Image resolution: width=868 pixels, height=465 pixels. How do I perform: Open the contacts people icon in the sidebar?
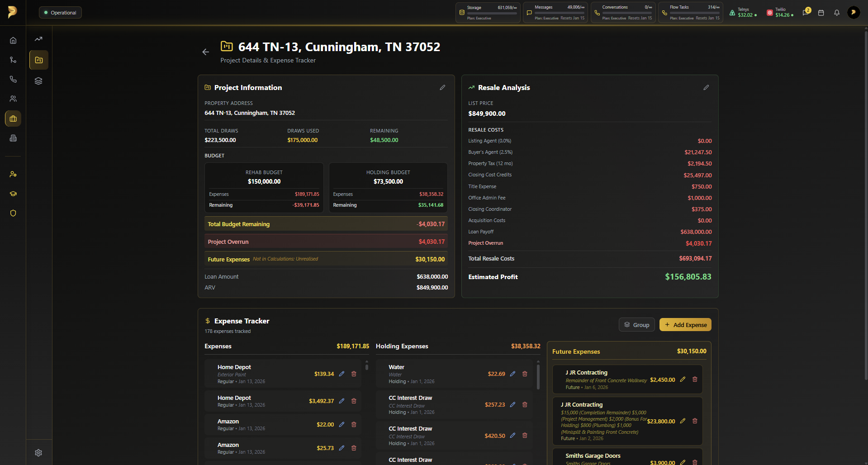tap(13, 99)
